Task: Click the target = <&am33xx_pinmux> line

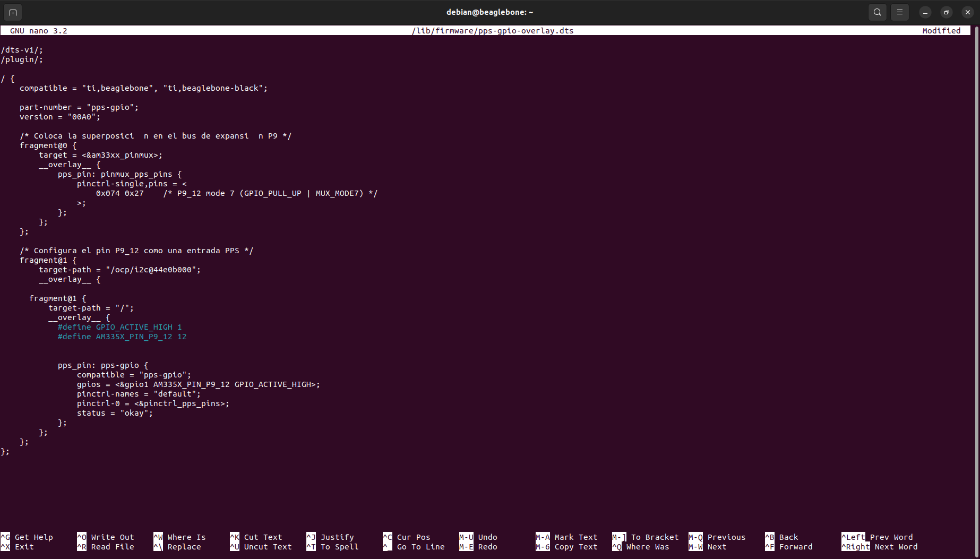Action: pos(100,155)
